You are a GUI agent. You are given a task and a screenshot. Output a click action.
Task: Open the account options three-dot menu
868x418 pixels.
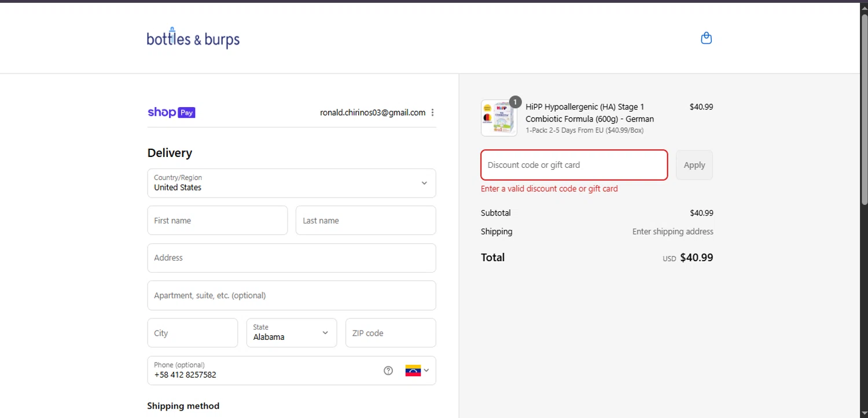click(432, 113)
